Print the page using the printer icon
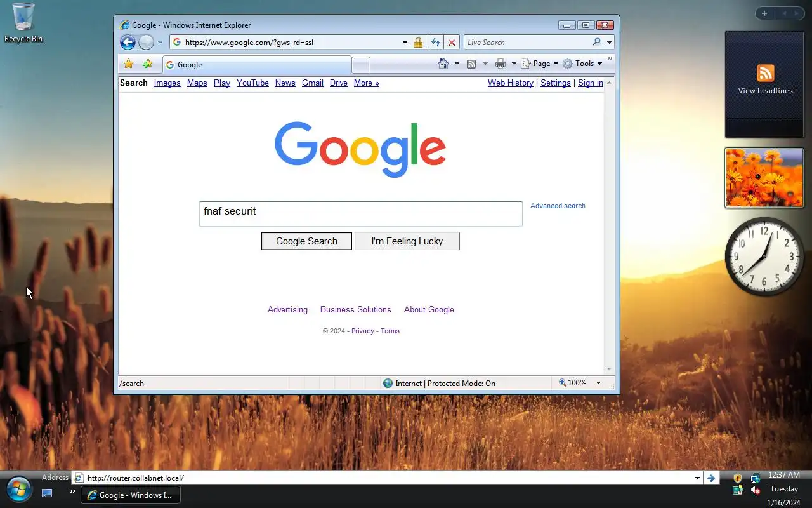 [x=501, y=63]
